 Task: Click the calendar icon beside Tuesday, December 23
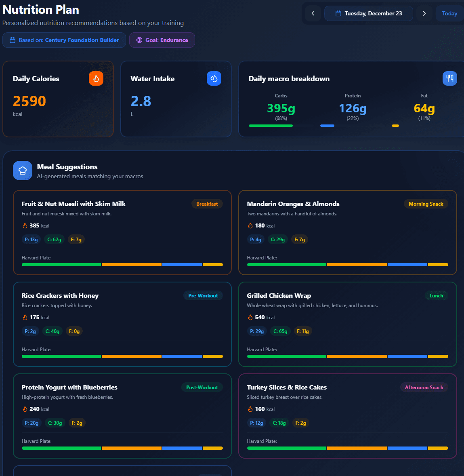[338, 13]
